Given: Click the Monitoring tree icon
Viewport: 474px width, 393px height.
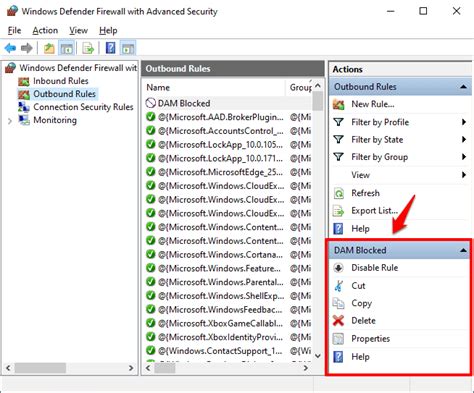Looking at the screenshot, I should (24, 120).
